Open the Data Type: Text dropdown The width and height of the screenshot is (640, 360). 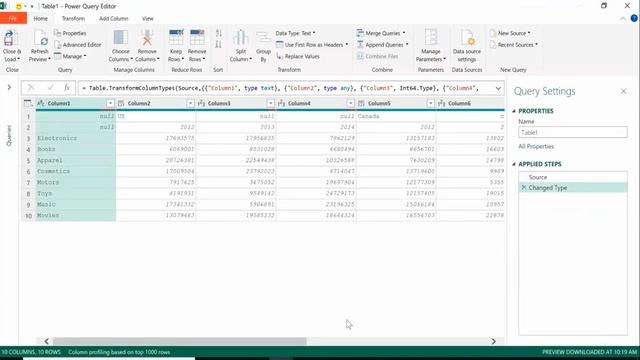pos(296,33)
